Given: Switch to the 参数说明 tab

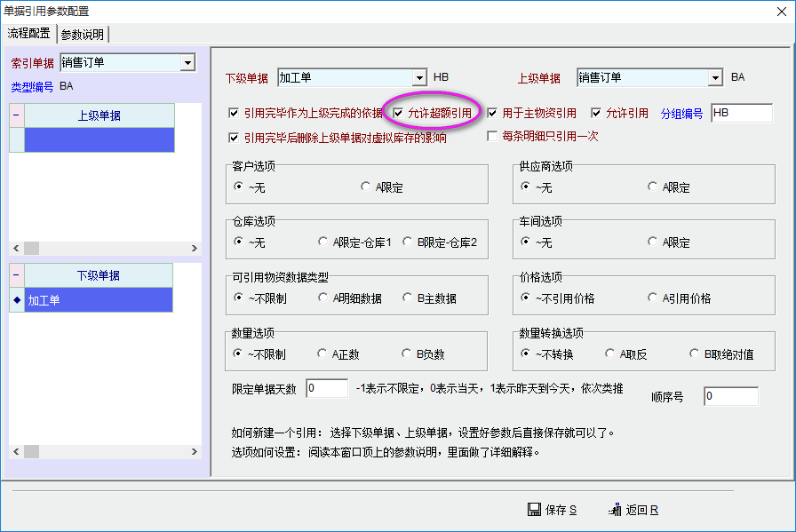Looking at the screenshot, I should [x=83, y=34].
